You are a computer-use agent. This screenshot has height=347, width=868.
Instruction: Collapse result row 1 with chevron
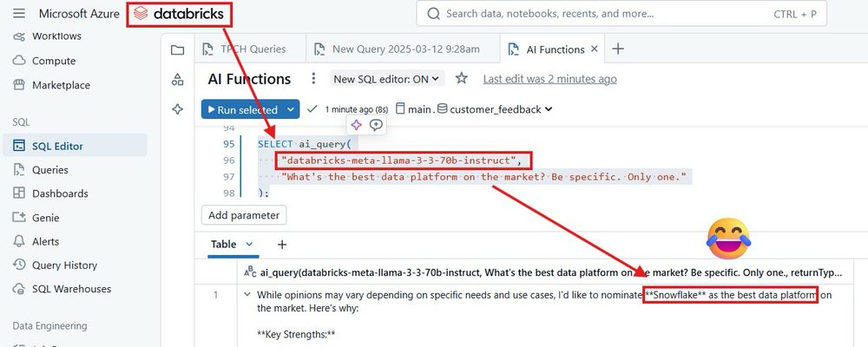click(x=247, y=295)
